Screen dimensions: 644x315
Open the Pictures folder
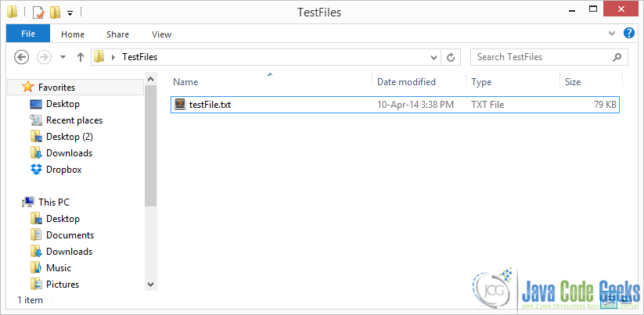[x=63, y=285]
